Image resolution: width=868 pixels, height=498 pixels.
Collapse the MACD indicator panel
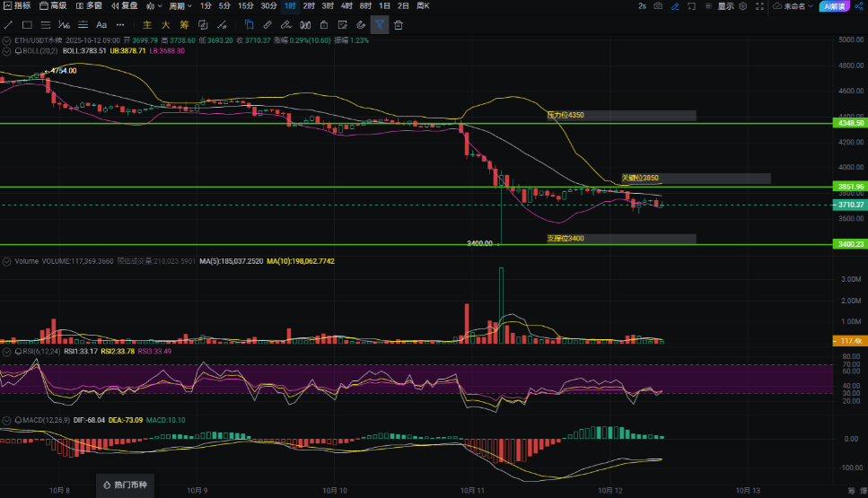pos(7,420)
